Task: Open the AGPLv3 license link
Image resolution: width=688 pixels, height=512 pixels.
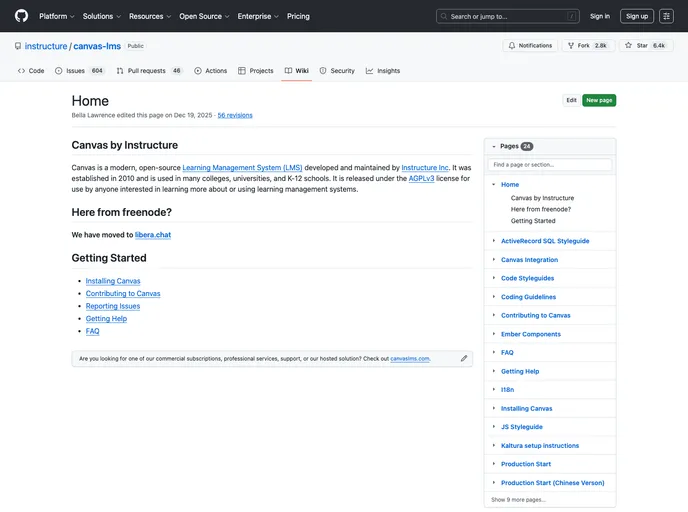Action: 421,179
